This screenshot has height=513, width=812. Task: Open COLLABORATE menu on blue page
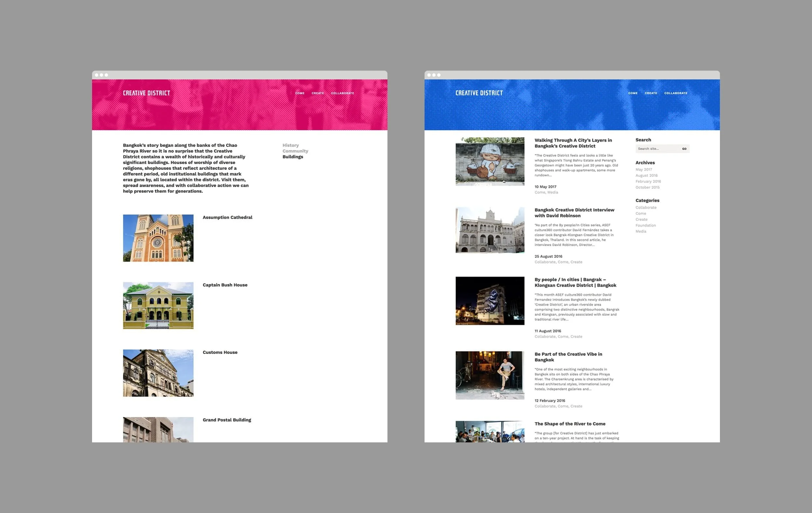click(x=675, y=93)
